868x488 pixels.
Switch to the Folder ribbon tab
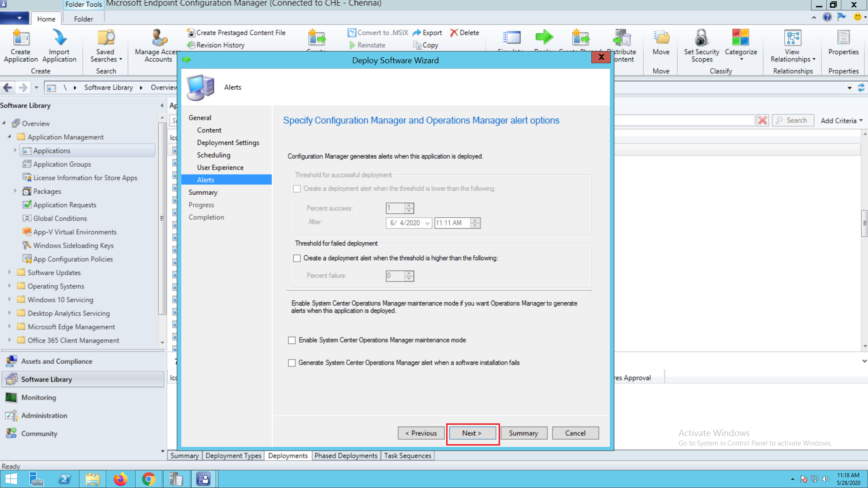click(x=83, y=19)
